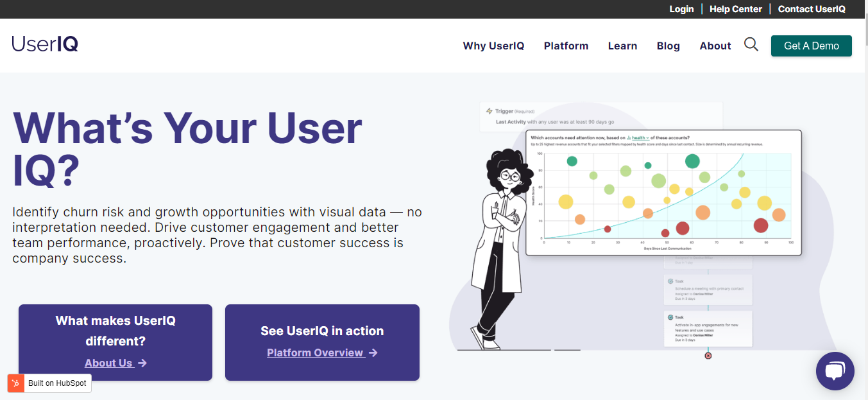Image resolution: width=868 pixels, height=400 pixels.
Task: Click the "Identify churn risk" paragraph
Action: click(x=217, y=235)
